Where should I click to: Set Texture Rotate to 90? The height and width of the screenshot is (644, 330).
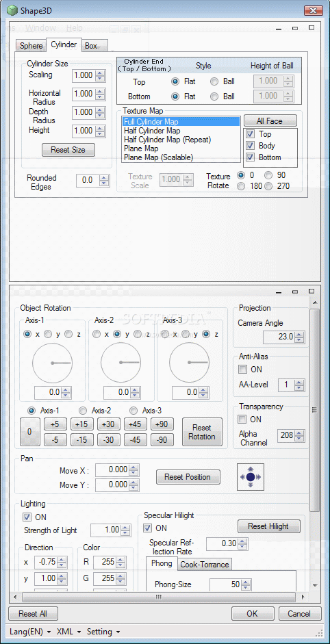(268, 175)
